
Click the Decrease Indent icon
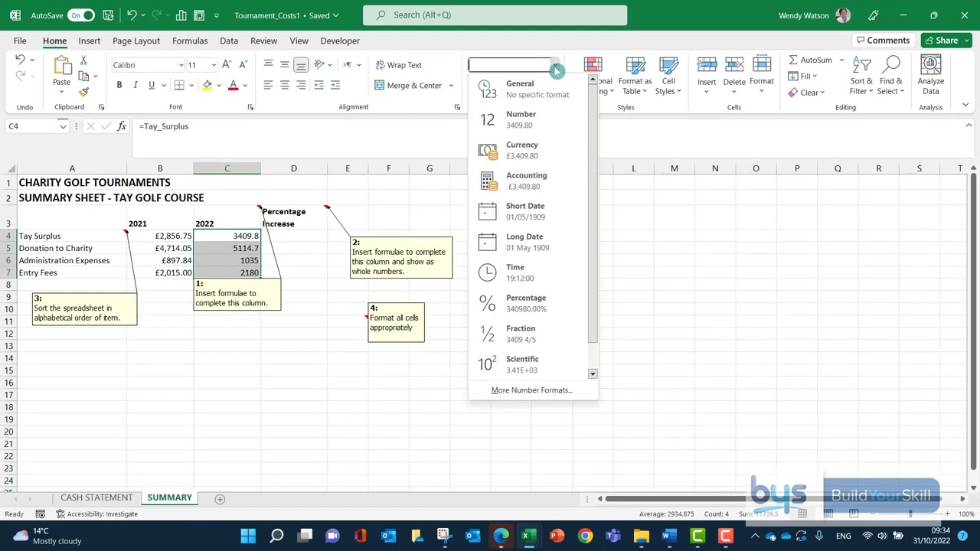[319, 85]
